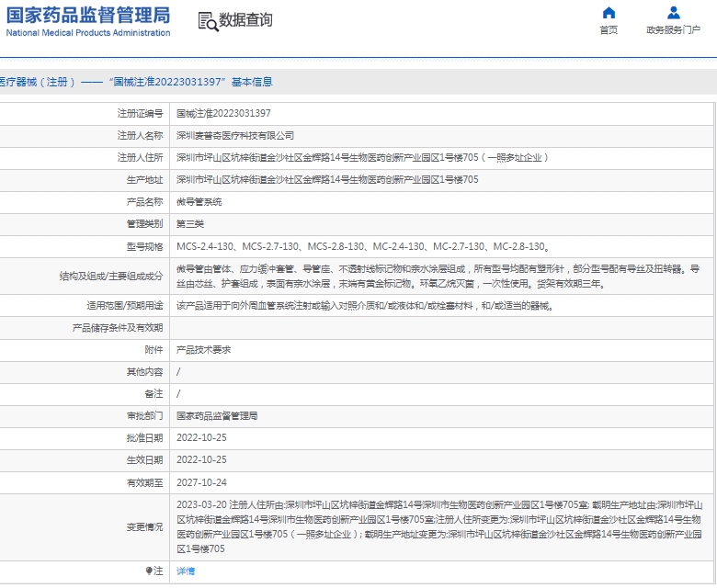Click the 管理类别 row label
This screenshot has width=717, height=588.
(144, 224)
